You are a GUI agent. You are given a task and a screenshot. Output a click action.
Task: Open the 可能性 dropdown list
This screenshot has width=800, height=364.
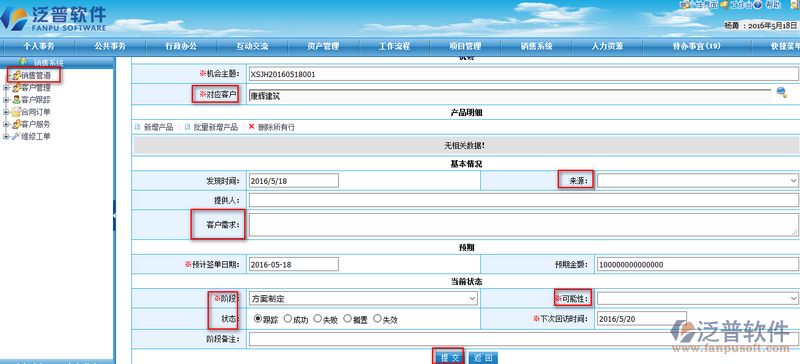pyautogui.click(x=697, y=298)
